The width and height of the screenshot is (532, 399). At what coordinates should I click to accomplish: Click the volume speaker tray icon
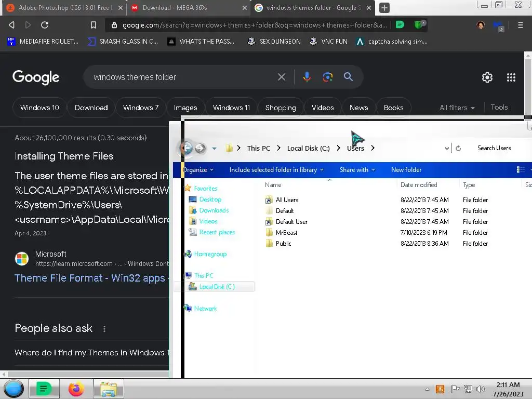point(480,389)
